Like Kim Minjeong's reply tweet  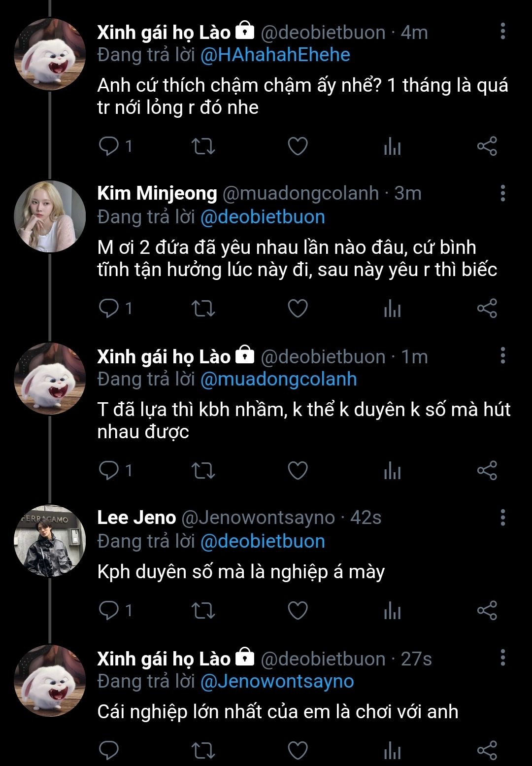tap(298, 309)
